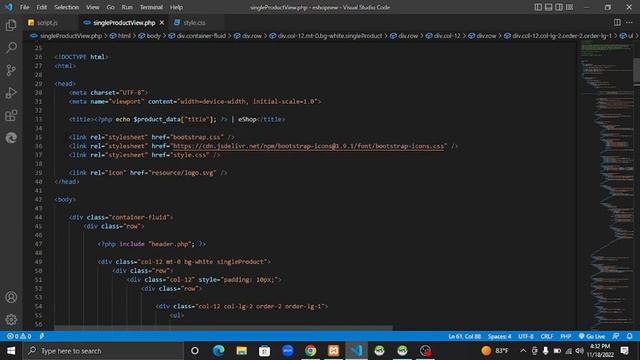The image size is (640, 360).
Task: Open the Explorer view in activity bar
Action: pyautogui.click(x=11, y=25)
